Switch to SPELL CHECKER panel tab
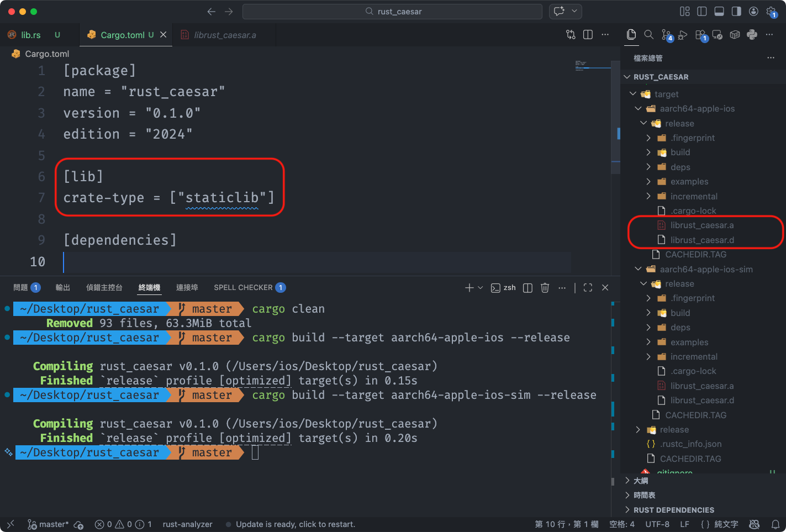The image size is (786, 532). 243,288
